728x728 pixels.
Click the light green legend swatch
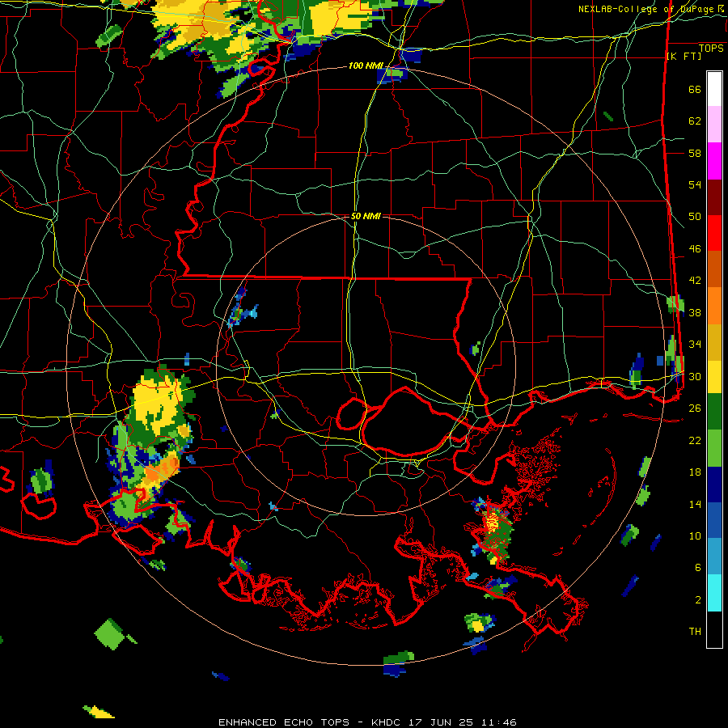coord(714,448)
